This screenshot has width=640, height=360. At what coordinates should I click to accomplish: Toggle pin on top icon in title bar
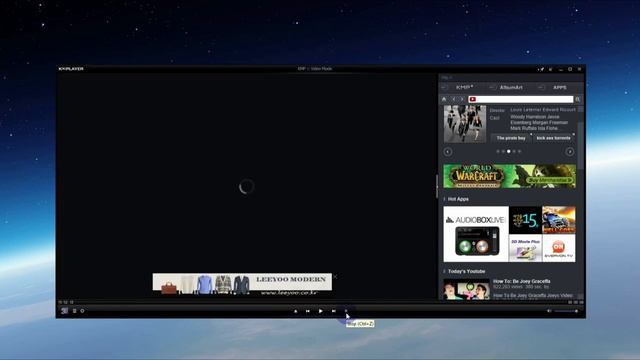[x=541, y=69]
